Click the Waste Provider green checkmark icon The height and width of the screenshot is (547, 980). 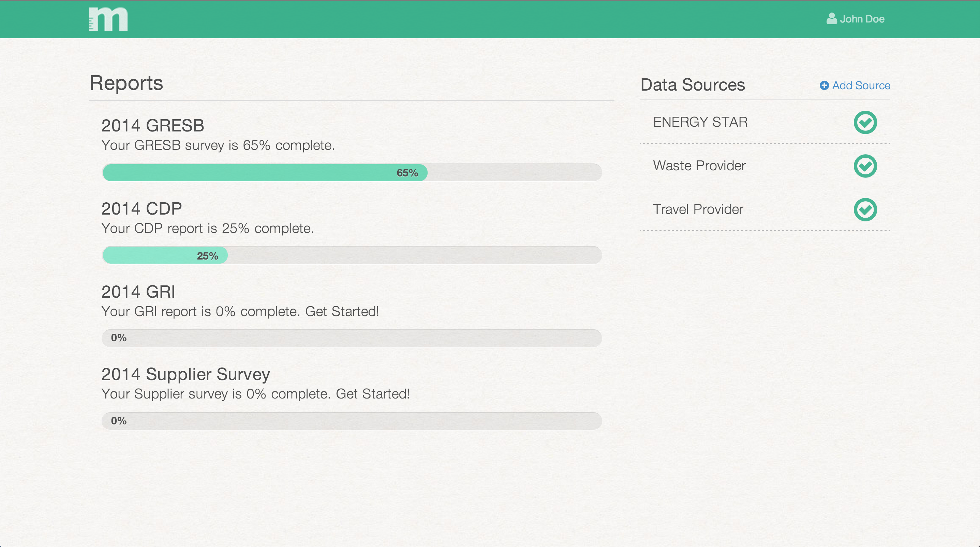pos(865,166)
